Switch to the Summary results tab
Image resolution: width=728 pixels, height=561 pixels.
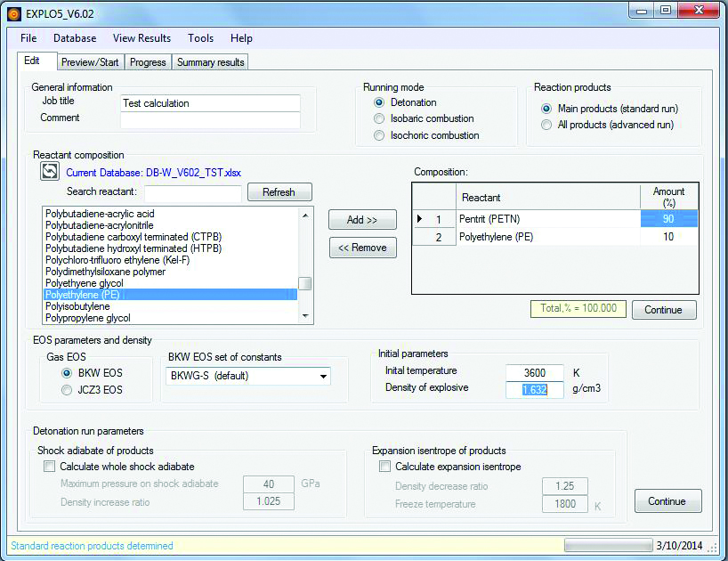coord(210,62)
